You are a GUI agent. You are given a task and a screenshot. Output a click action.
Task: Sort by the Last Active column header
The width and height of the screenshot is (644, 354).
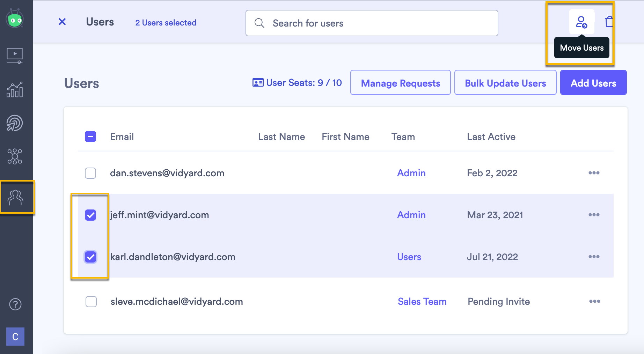click(491, 137)
